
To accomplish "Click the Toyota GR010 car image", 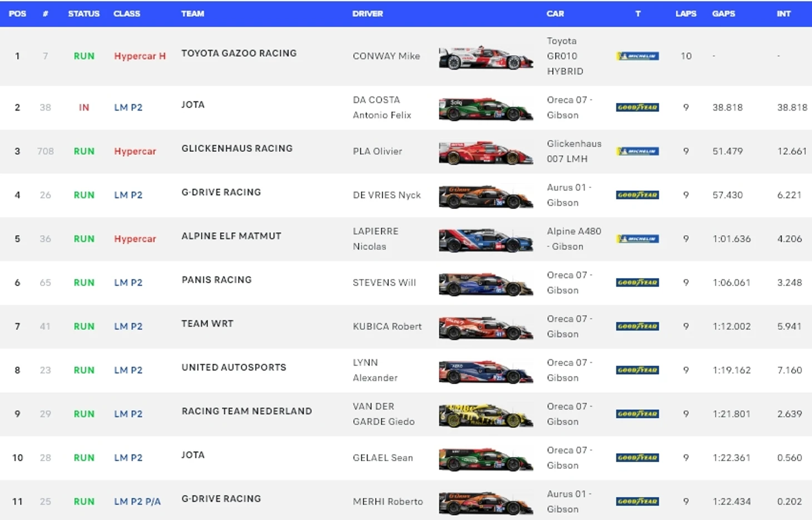I will [x=486, y=57].
